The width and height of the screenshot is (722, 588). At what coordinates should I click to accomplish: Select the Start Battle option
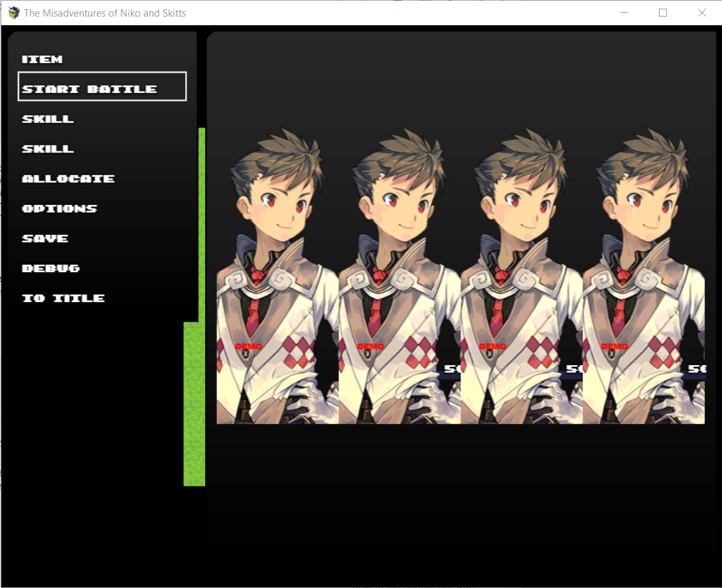pos(102,86)
